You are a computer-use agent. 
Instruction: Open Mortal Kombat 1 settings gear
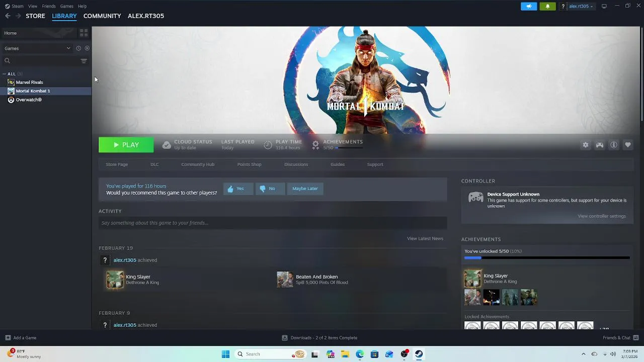586,145
